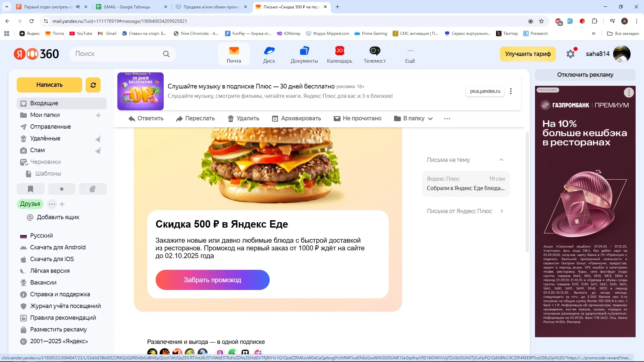Clean the Спам folder with the broom icon
Viewport: 644px width, 362px height.
tap(98, 150)
